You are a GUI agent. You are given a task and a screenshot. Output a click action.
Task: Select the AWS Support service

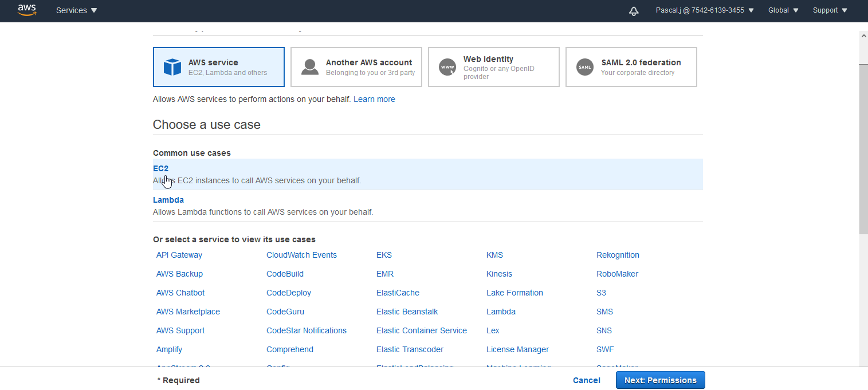pos(180,330)
